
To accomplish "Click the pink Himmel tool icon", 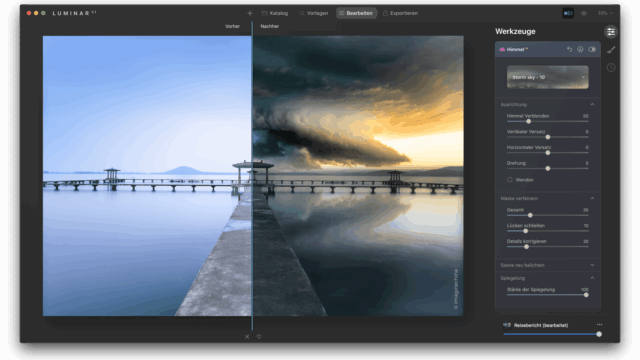I will click(x=502, y=49).
